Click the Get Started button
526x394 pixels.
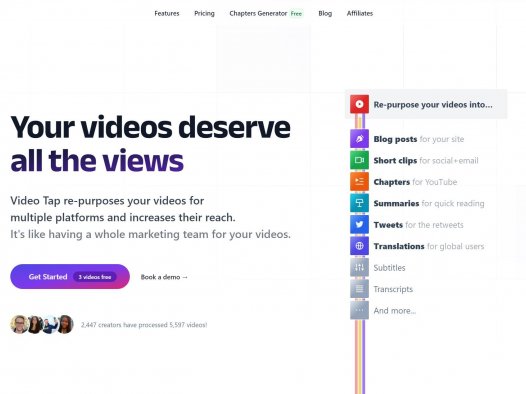70,277
